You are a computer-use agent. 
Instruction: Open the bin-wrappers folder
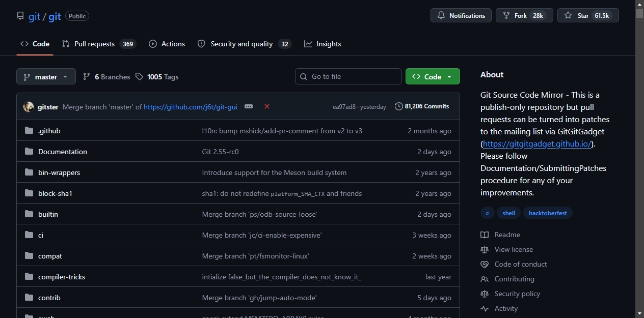pyautogui.click(x=59, y=172)
